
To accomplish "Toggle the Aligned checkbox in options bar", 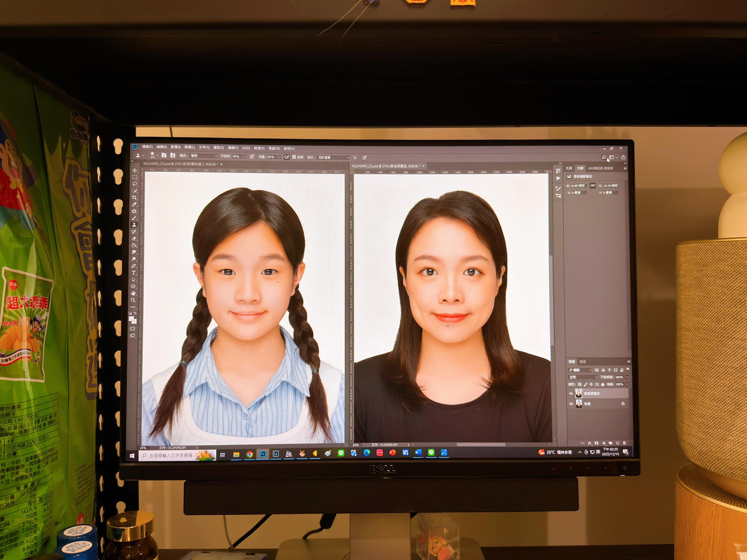I will click(x=294, y=157).
